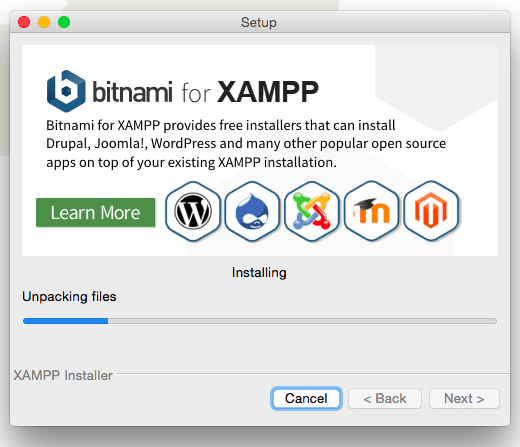Click the < Back button
The image size is (520, 447).
pyautogui.click(x=385, y=398)
